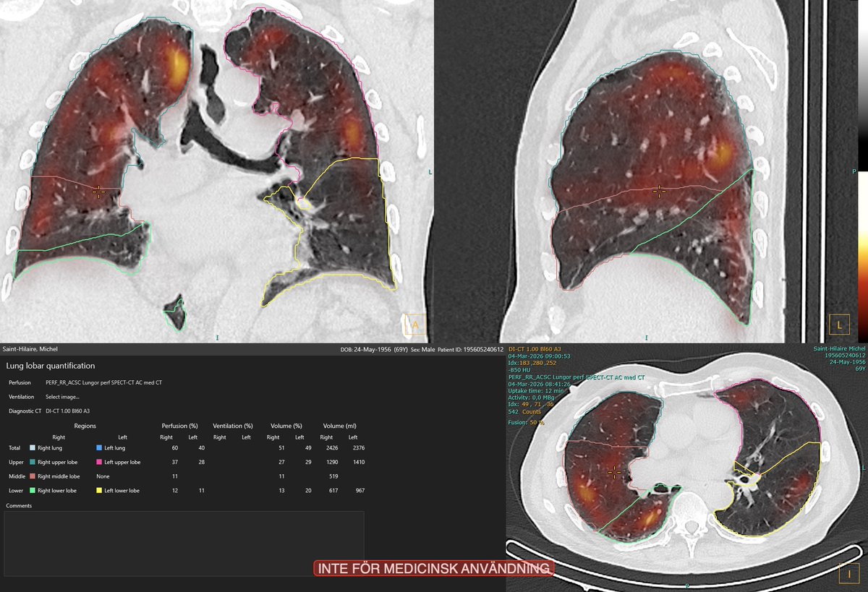Screen dimensions: 868x592
Task: Select the Right upper lobe color swatch
Action: coord(32,462)
